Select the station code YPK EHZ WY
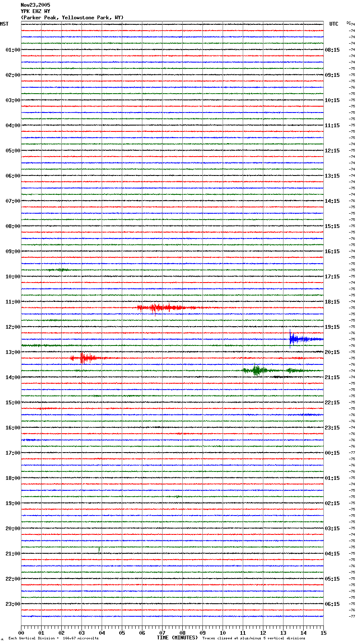Image resolution: width=357 pixels, height=644 pixels. coord(35,11)
